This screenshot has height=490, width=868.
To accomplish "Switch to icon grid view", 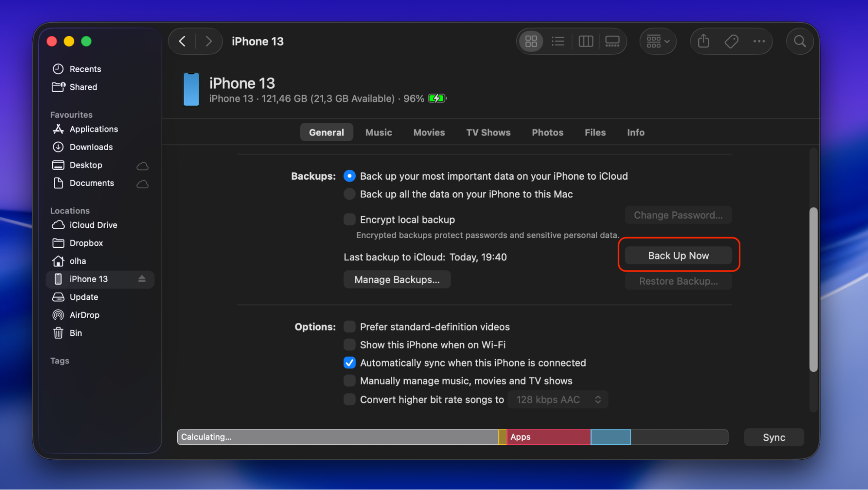I will (531, 42).
